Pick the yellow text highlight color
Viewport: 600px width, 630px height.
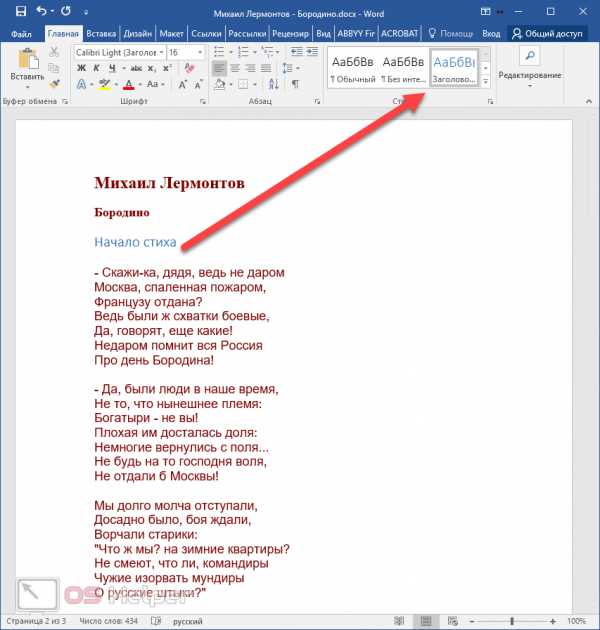pyautogui.click(x=104, y=84)
